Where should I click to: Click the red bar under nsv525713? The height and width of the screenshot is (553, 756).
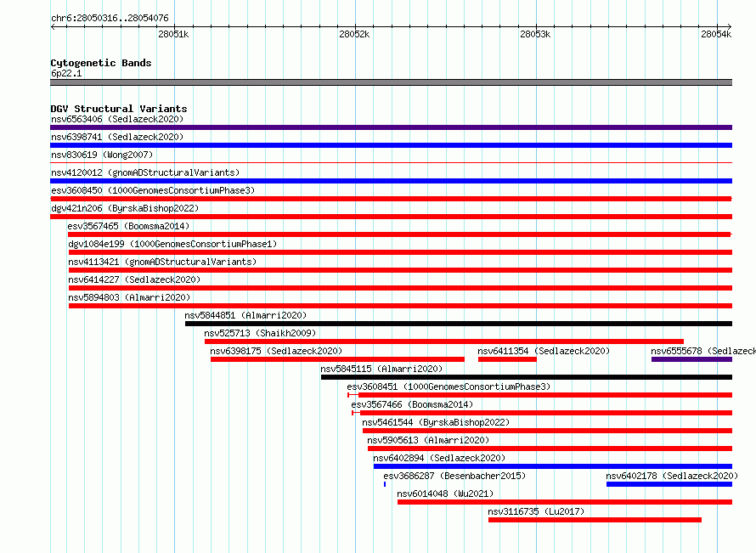click(444, 341)
